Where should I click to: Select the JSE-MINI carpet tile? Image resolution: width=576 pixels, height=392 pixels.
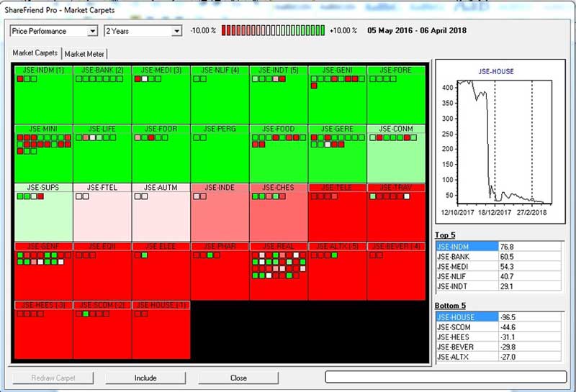44,154
